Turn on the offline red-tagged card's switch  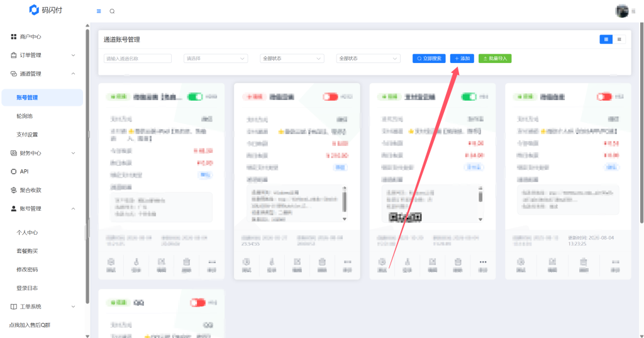(330, 97)
